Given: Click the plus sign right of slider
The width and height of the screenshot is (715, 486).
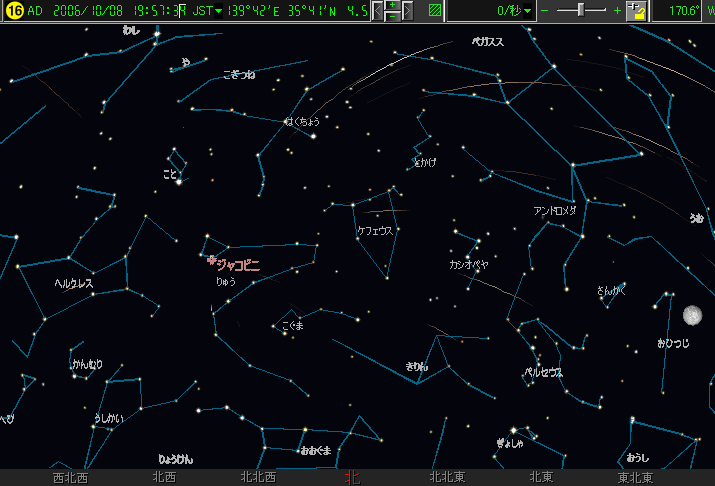Looking at the screenshot, I should [617, 11].
